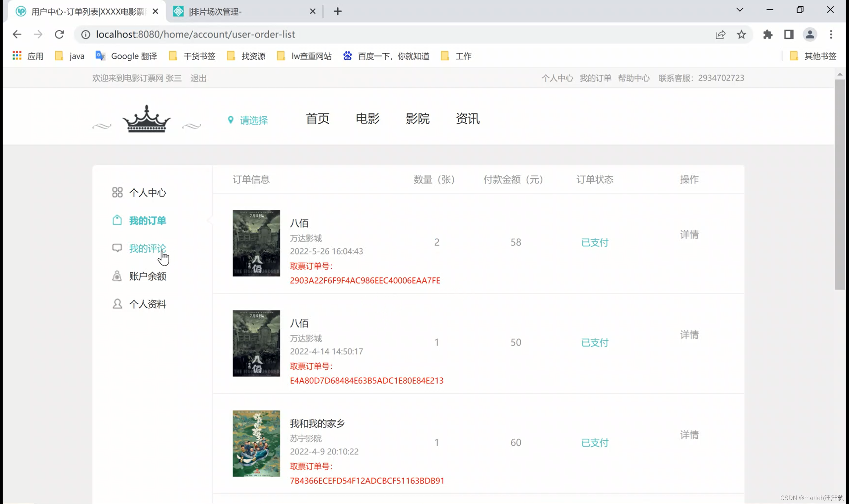Click the share page icon in address bar

(720, 34)
